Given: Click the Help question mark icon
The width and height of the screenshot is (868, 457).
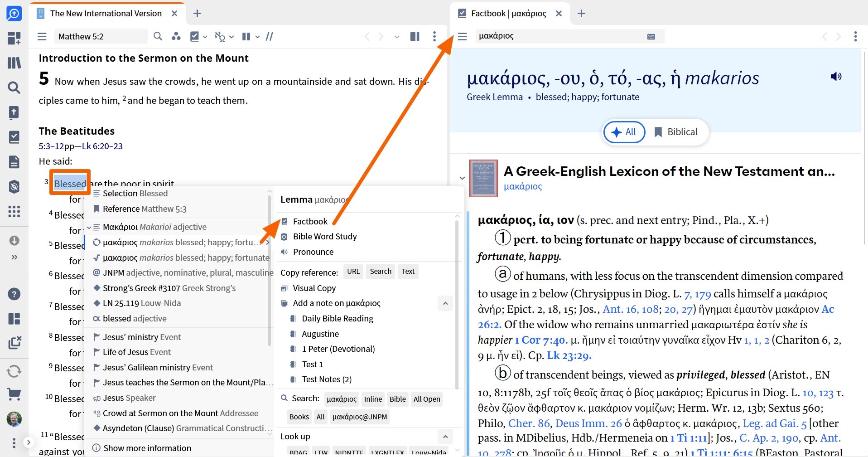Looking at the screenshot, I should [14, 294].
